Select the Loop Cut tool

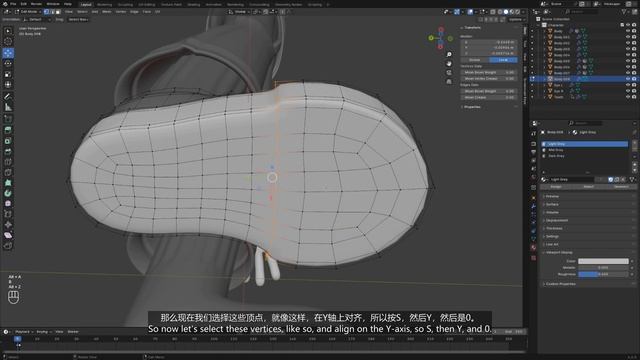pos(8,162)
